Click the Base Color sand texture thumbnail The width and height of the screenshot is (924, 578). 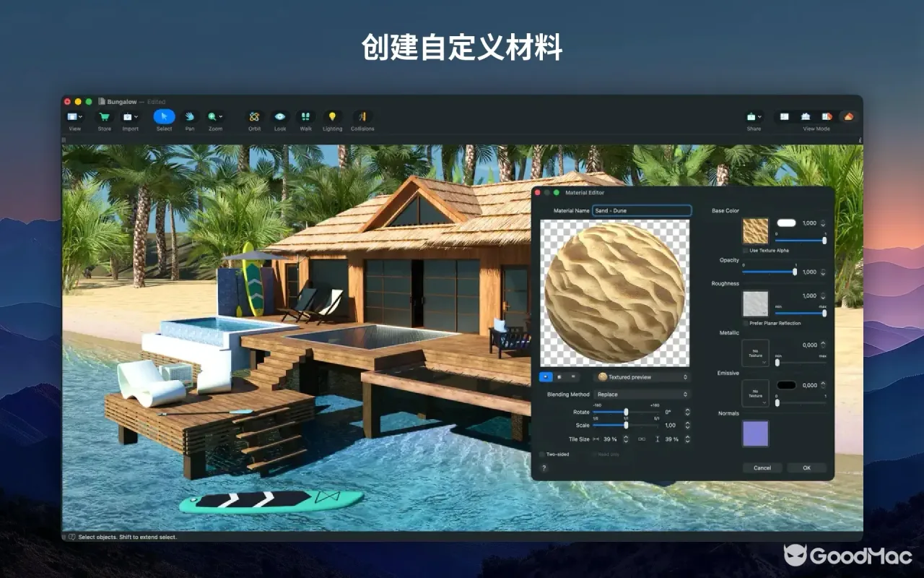click(756, 231)
